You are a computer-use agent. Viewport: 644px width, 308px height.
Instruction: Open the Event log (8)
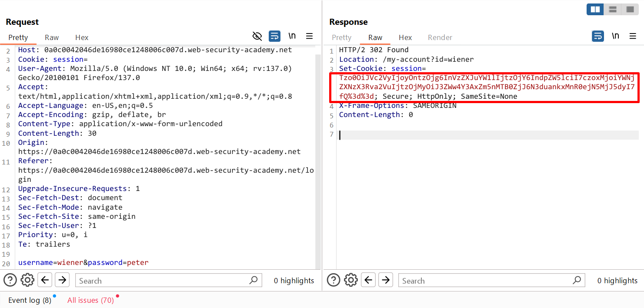(30, 300)
